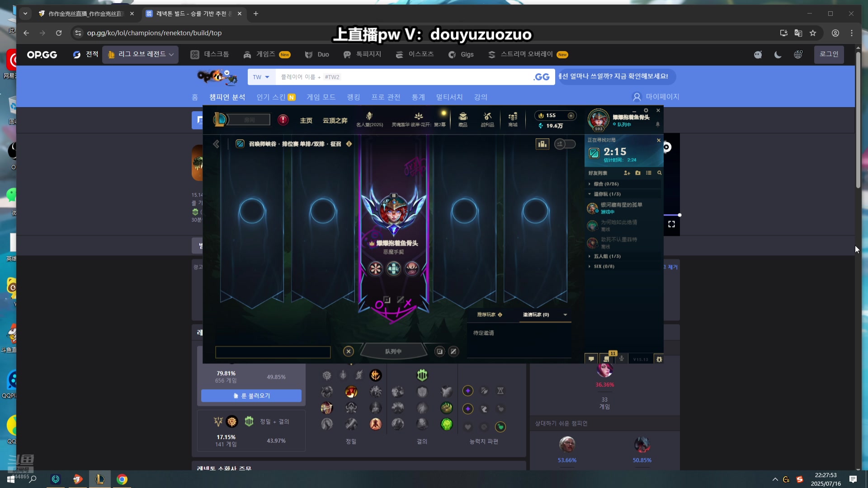Open the chat bubble icon in client footer
Image resolution: width=868 pixels, height=488 pixels.
(591, 359)
